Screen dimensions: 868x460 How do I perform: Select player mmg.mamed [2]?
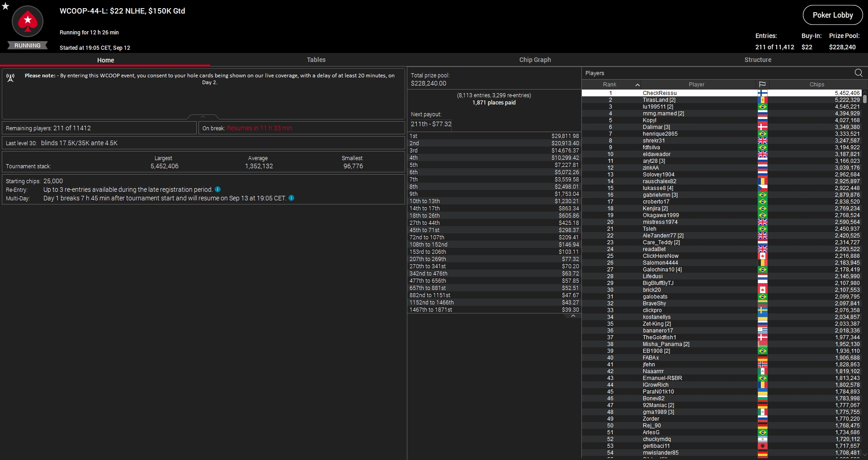coord(722,114)
